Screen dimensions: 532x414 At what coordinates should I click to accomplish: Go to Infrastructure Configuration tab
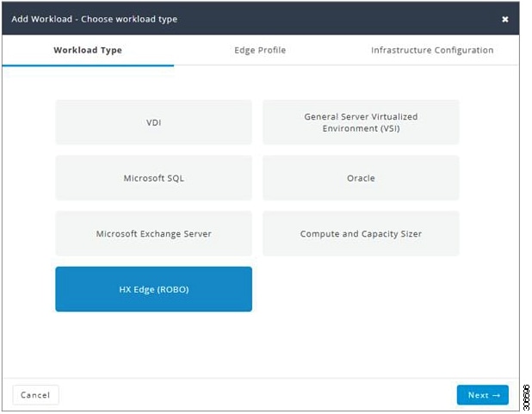(x=432, y=50)
